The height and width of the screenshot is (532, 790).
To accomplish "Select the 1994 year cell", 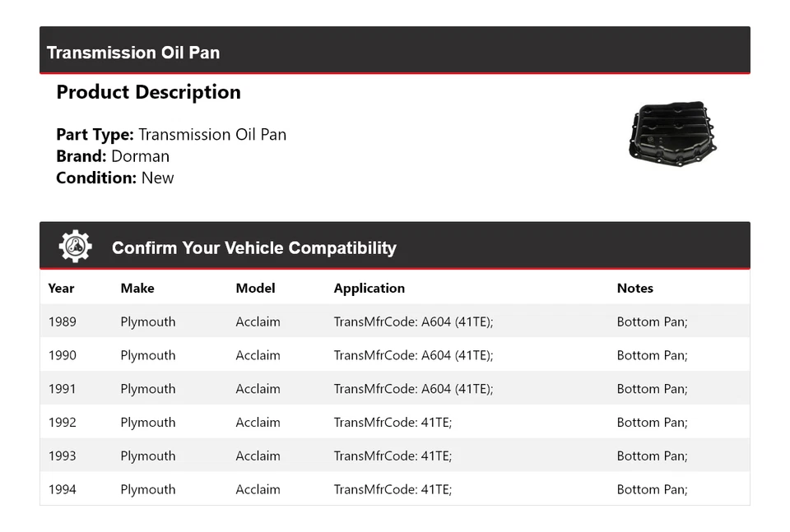I will 63,490.
